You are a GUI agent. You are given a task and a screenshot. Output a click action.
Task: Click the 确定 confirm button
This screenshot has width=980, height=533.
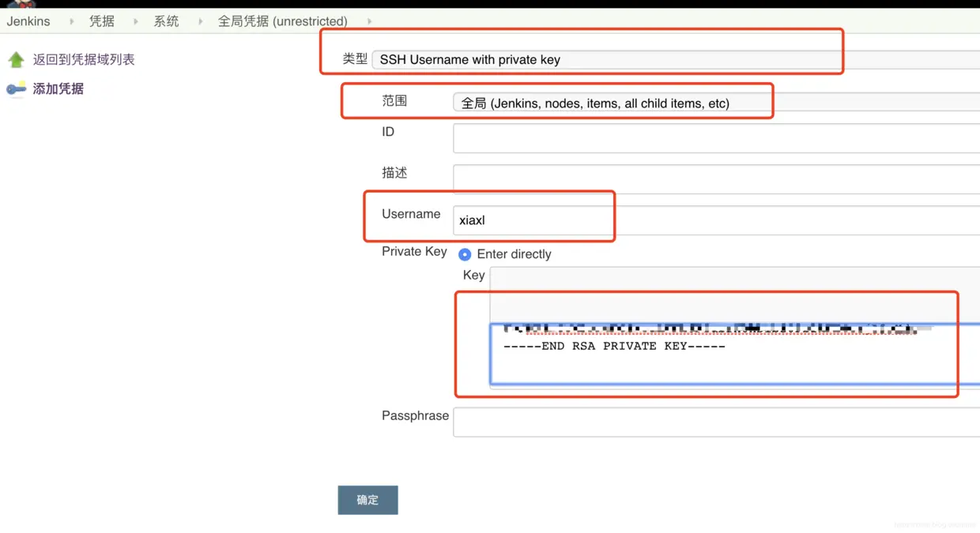[367, 500]
